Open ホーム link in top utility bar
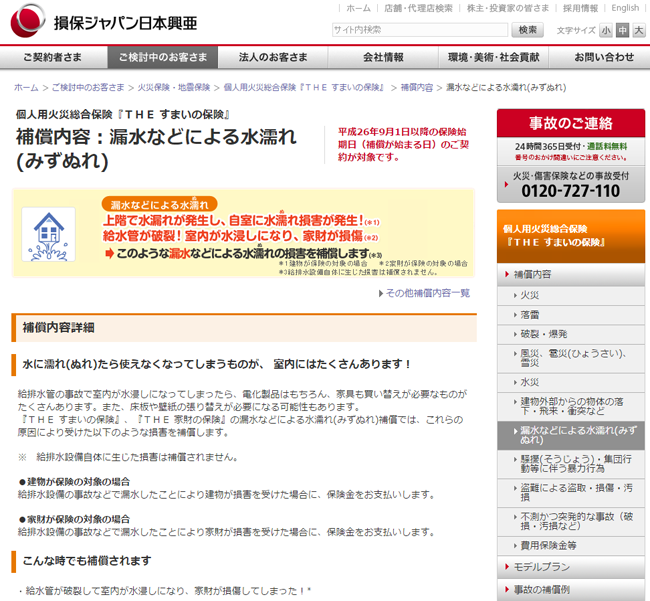650x601 pixels. click(x=358, y=8)
